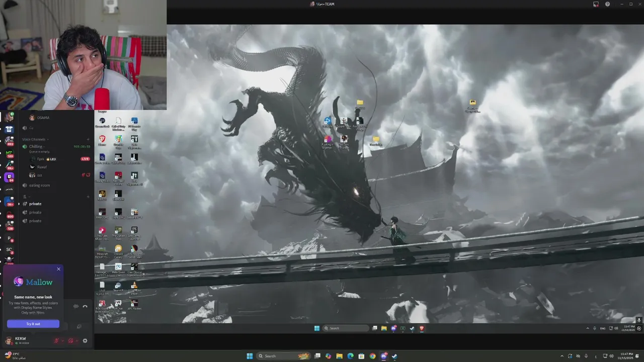Show hidden icons chevron in streamed tray

click(x=588, y=328)
